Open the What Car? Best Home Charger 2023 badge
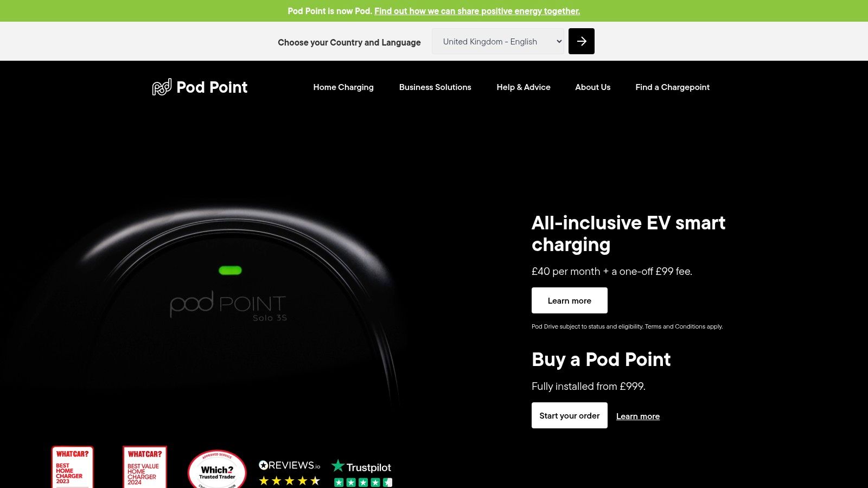 click(x=73, y=467)
